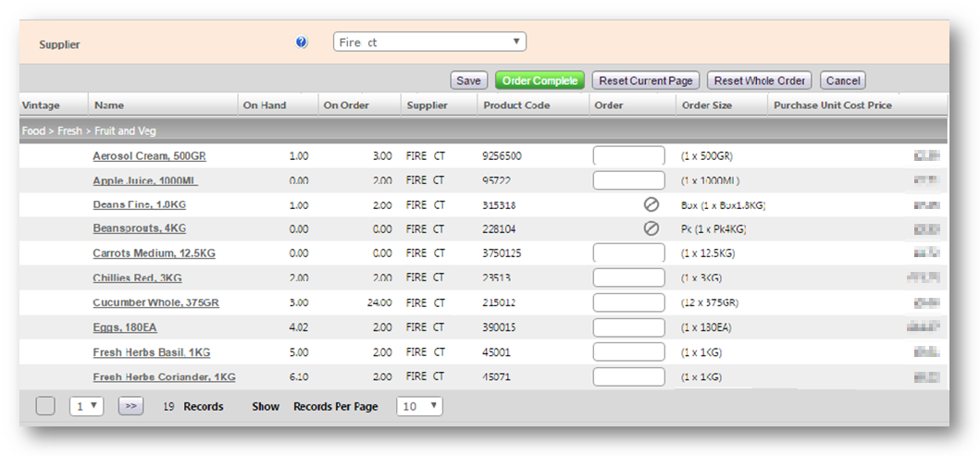Click the blue help icon beside Supplier
The image size is (980, 456).
302,43
